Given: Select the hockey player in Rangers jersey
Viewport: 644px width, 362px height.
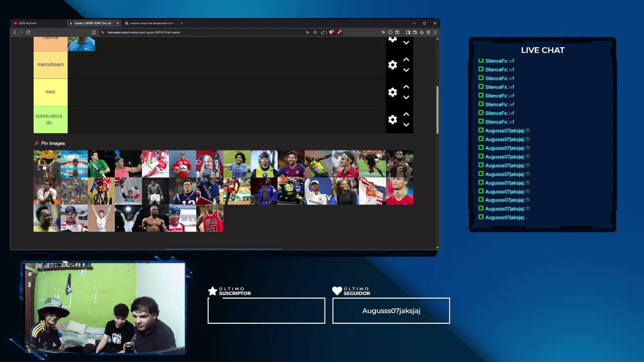Looking at the screenshot, I should click(x=210, y=191).
